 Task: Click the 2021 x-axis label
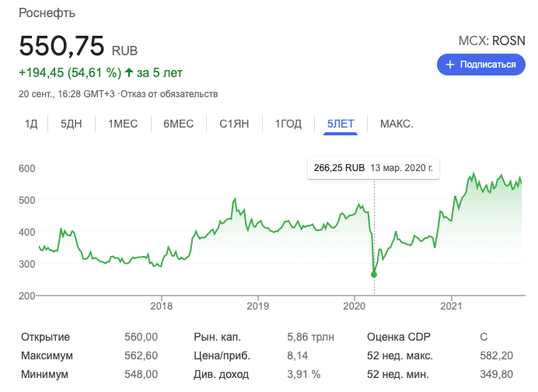[451, 306]
